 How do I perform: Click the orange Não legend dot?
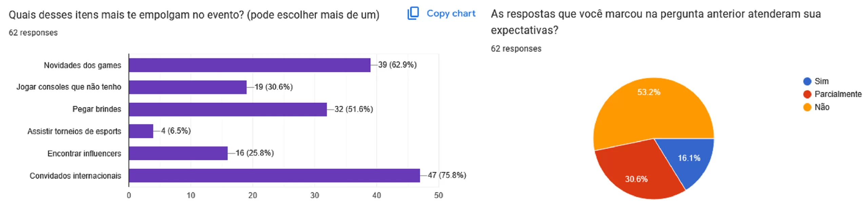click(x=807, y=107)
